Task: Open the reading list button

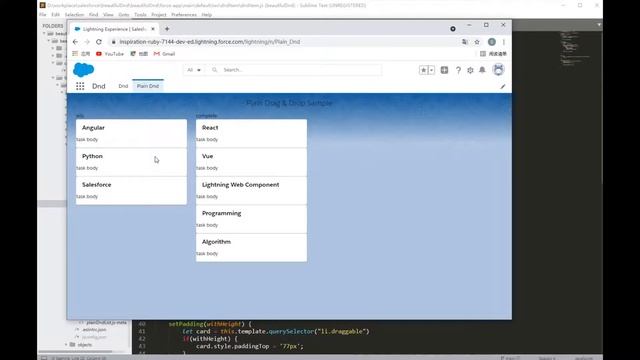Action: coord(493,54)
